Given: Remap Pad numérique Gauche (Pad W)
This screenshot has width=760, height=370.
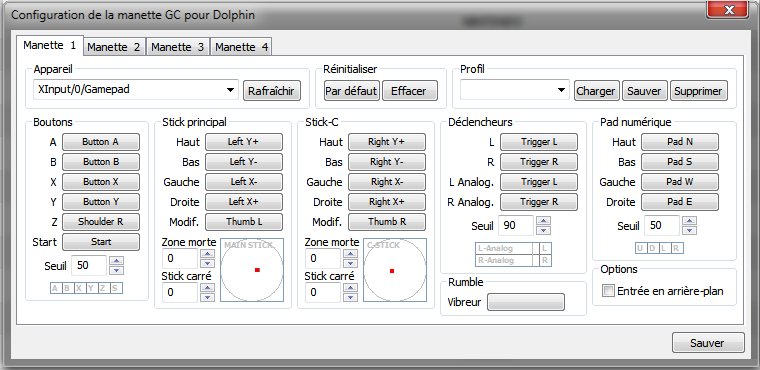Looking at the screenshot, I should click(680, 182).
